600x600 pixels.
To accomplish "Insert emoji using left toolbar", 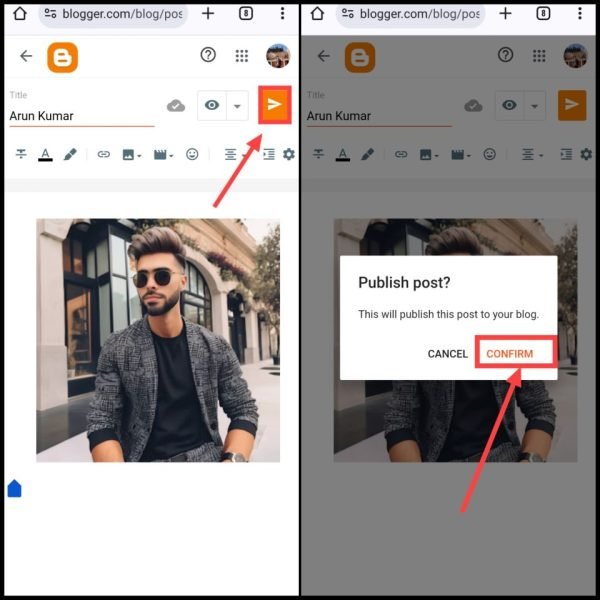I will (192, 154).
